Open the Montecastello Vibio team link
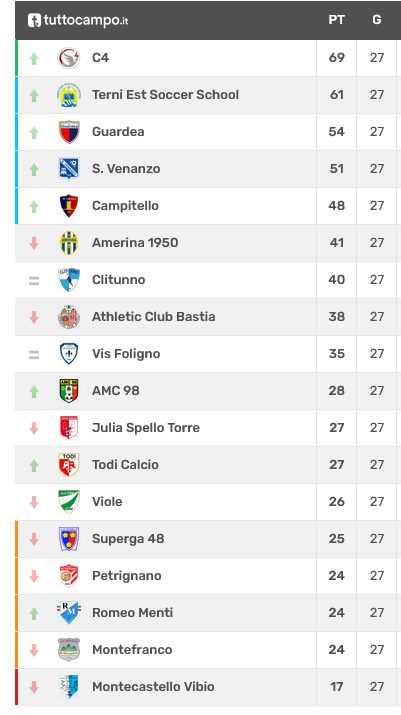The height and width of the screenshot is (715, 401). [x=153, y=686]
